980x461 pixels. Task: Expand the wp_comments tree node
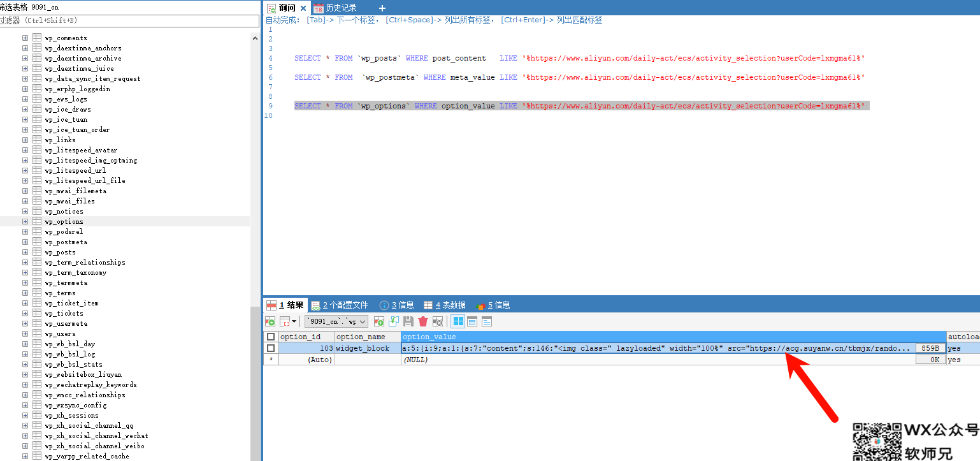coord(25,38)
